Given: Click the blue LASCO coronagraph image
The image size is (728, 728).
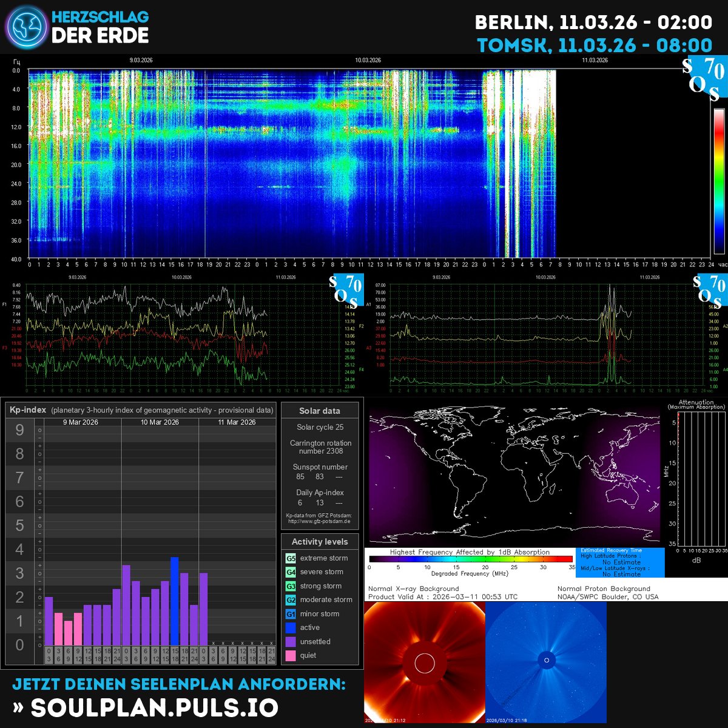Looking at the screenshot, I should pos(546,662).
